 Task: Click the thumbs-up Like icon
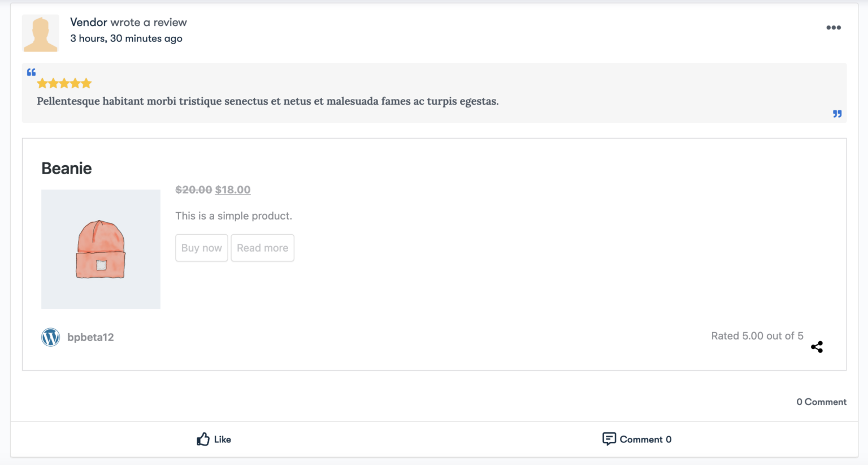[203, 439]
